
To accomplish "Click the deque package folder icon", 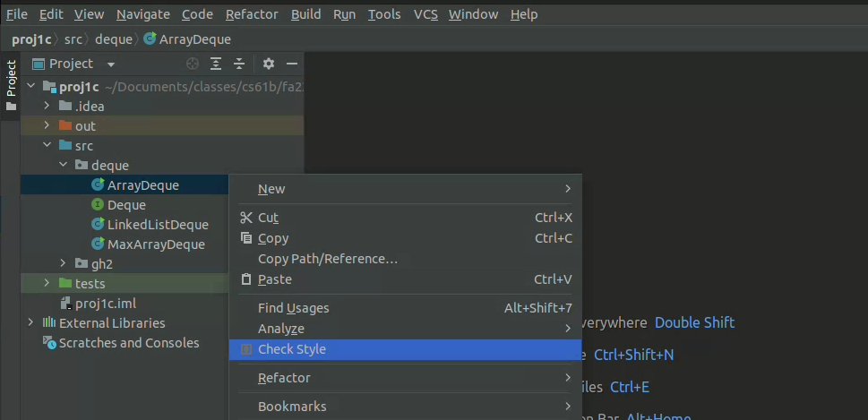I will [82, 165].
